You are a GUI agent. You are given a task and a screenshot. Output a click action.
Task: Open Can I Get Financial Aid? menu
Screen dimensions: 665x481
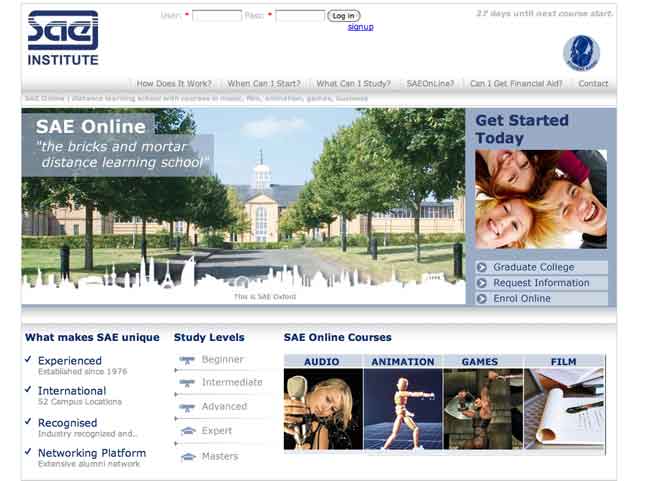point(516,84)
